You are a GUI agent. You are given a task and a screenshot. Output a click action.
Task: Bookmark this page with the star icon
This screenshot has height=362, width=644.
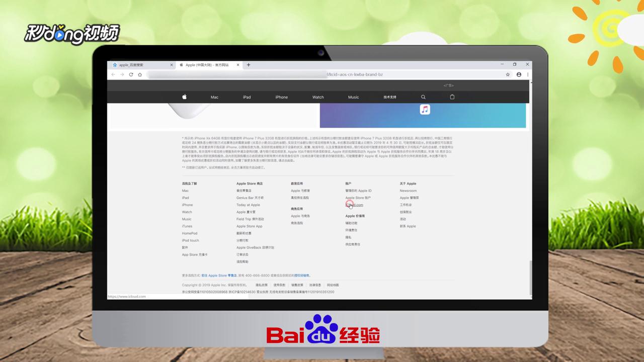pos(508,74)
